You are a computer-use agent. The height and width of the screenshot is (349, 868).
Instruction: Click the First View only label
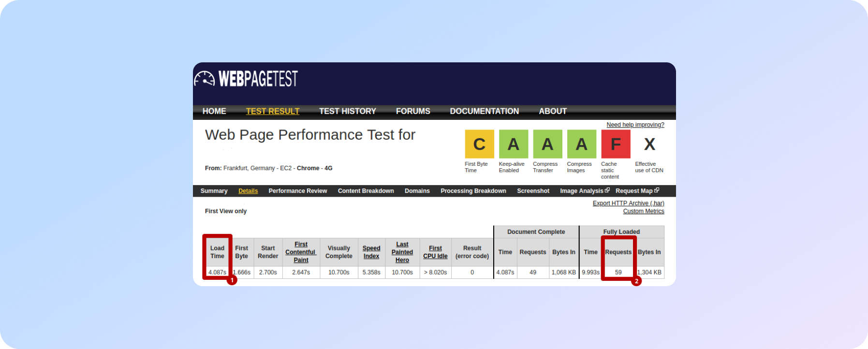click(x=226, y=211)
